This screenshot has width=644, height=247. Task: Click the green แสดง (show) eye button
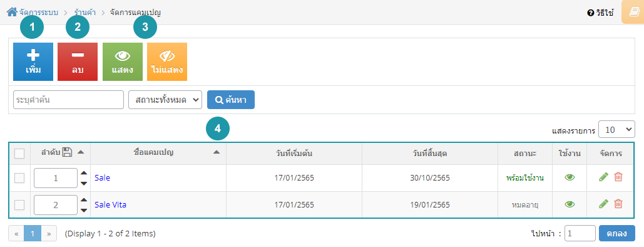123,61
